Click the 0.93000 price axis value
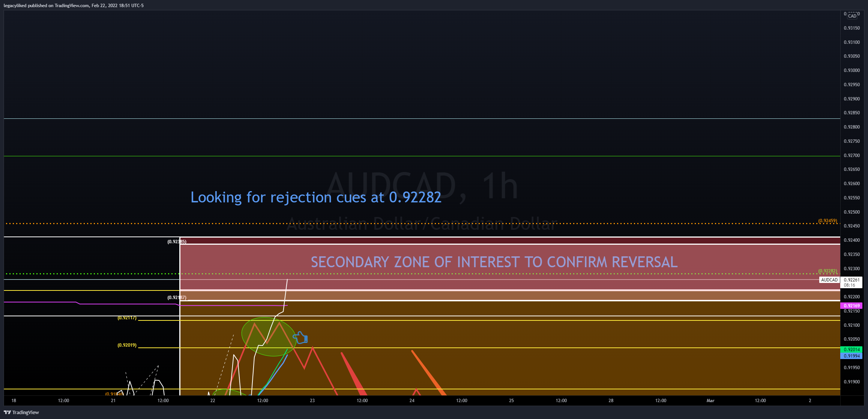This screenshot has height=419, width=868. coord(851,70)
